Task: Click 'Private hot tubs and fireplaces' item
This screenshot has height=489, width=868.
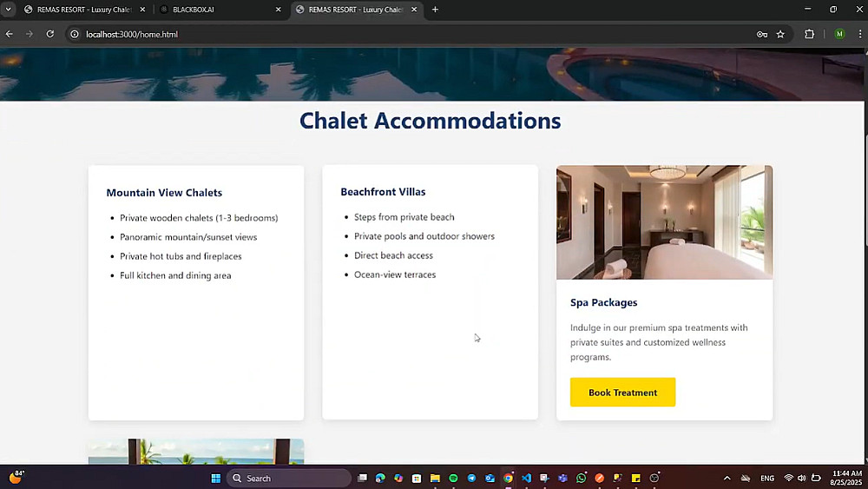Action: (x=181, y=256)
